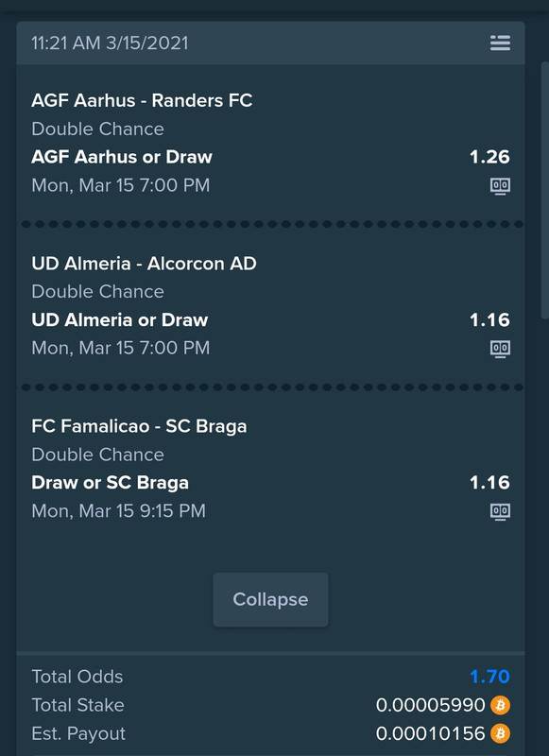Screen dimensions: 549x756
Task: Open FC Famalicao - SC Braga match
Action: click(x=139, y=426)
